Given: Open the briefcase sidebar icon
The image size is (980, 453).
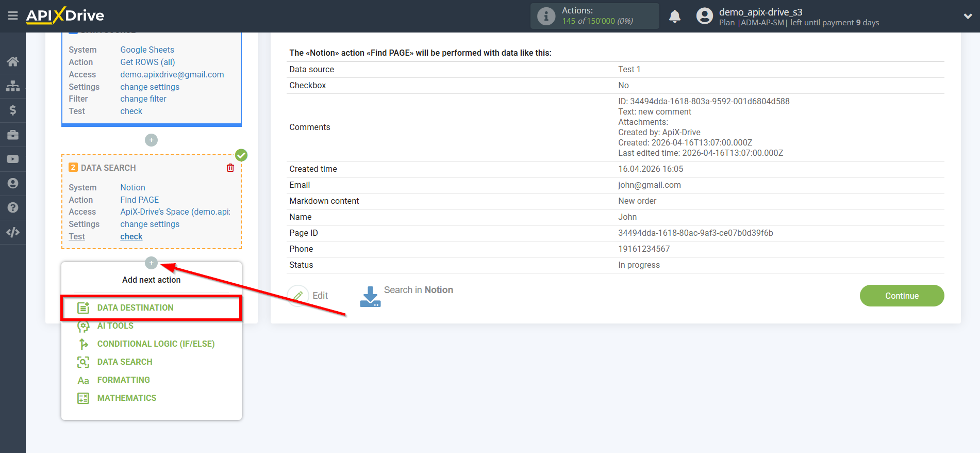Looking at the screenshot, I should tap(13, 135).
